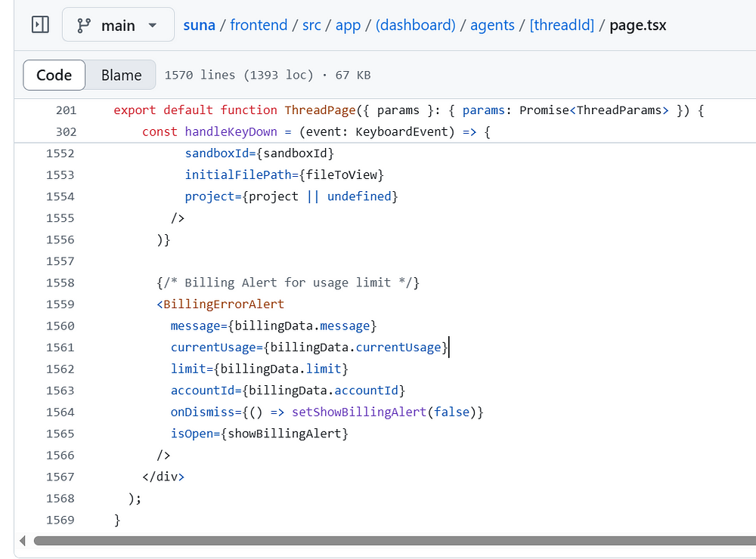Select the page.tsx file name text
This screenshot has height=559, width=756.
[637, 25]
